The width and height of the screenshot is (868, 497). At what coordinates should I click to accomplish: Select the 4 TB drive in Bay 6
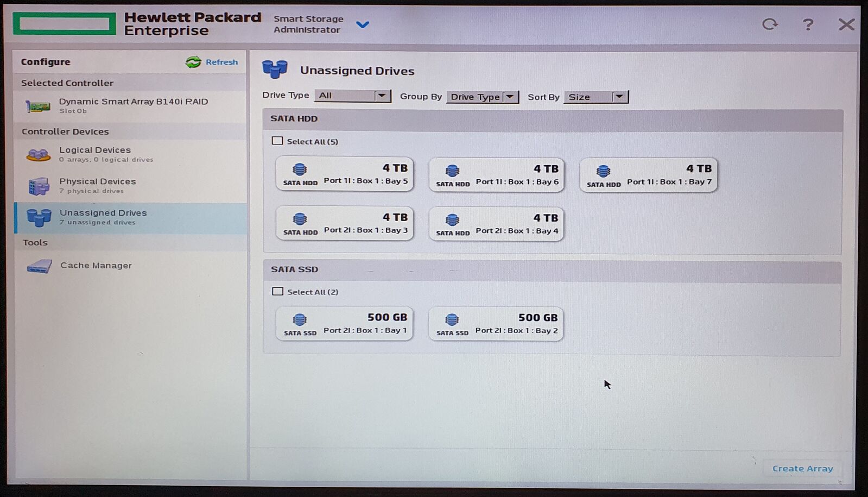[x=497, y=174]
